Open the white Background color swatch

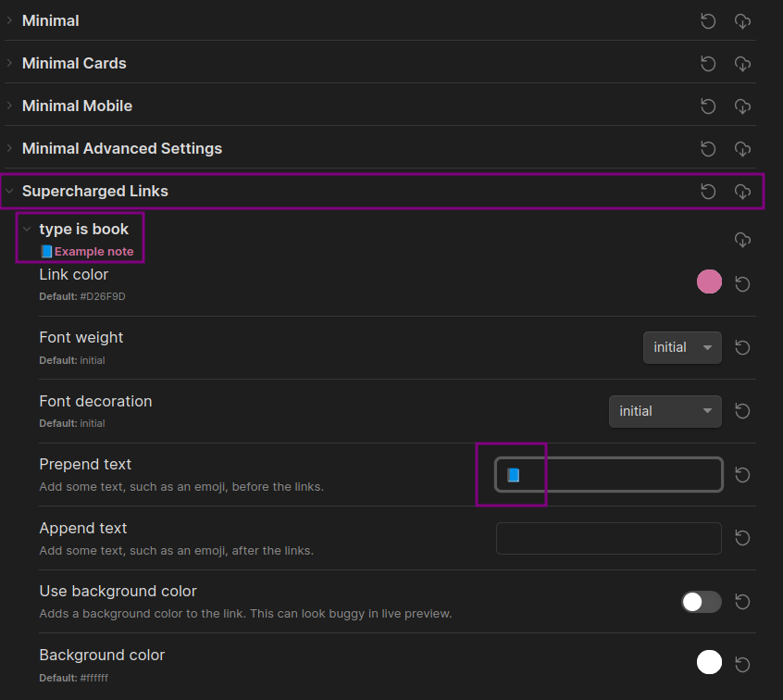click(709, 662)
